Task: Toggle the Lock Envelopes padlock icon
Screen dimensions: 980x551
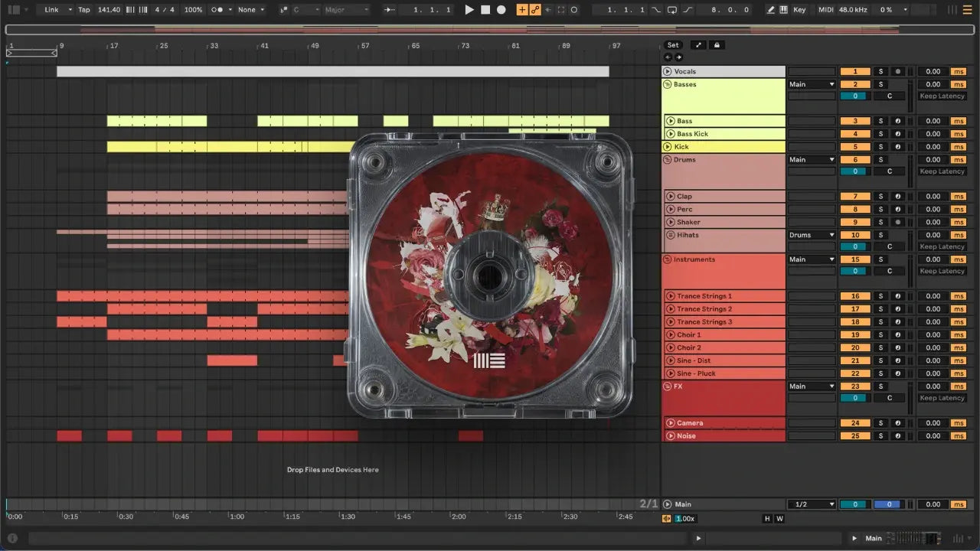Action: coord(716,45)
